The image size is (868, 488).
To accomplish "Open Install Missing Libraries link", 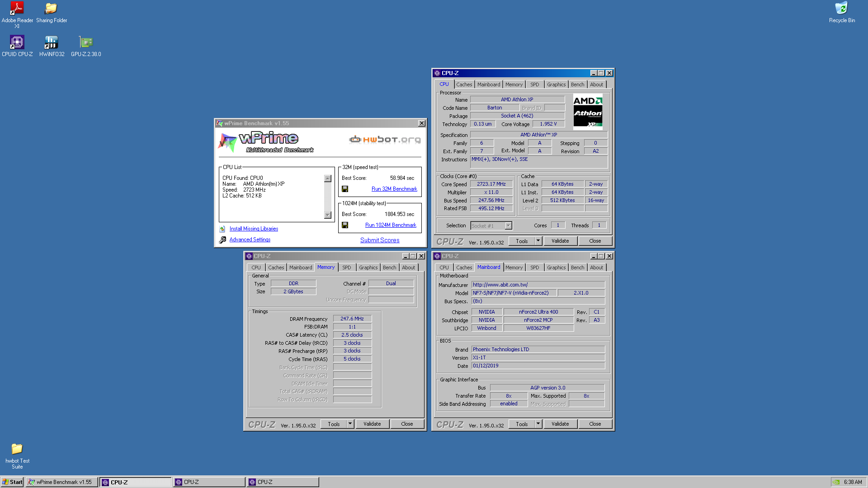I will [x=254, y=229].
